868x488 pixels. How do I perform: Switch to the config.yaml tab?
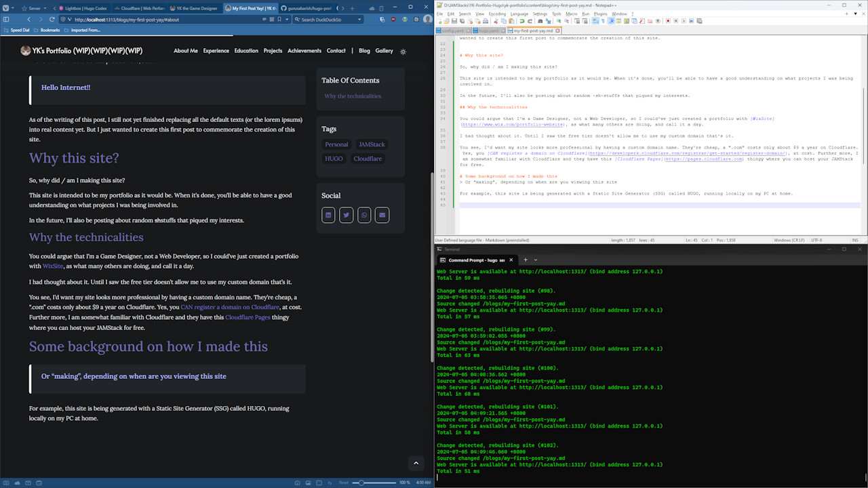(x=452, y=30)
